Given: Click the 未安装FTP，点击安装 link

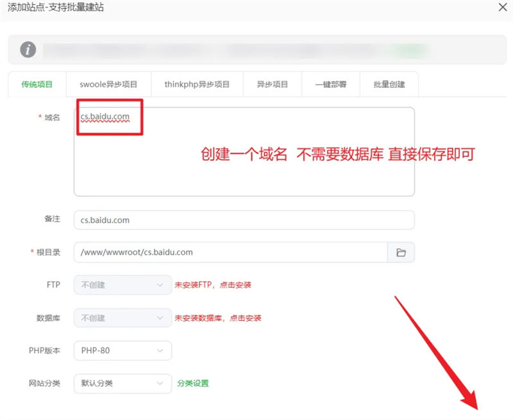Looking at the screenshot, I should click(213, 285).
